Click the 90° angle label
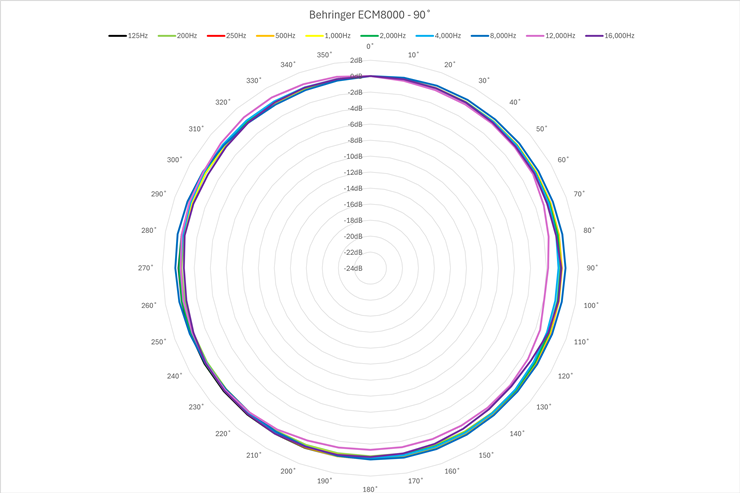The width and height of the screenshot is (740, 493). (x=592, y=268)
